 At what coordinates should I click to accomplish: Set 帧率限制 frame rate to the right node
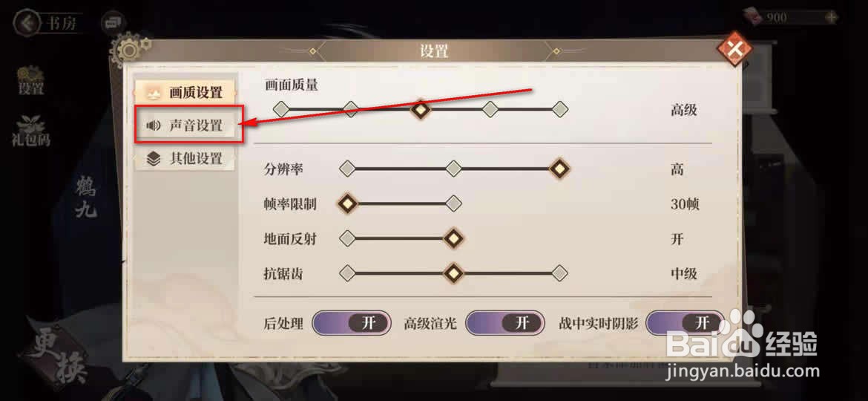[x=453, y=203]
